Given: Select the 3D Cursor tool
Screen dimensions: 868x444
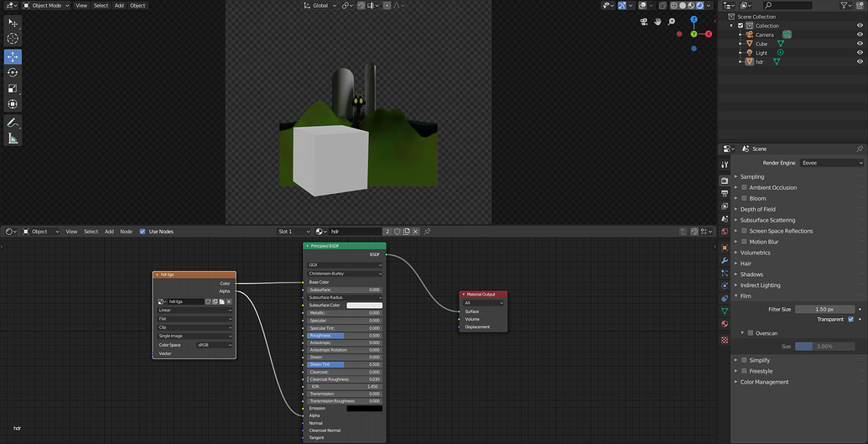Looking at the screenshot, I should [13, 39].
